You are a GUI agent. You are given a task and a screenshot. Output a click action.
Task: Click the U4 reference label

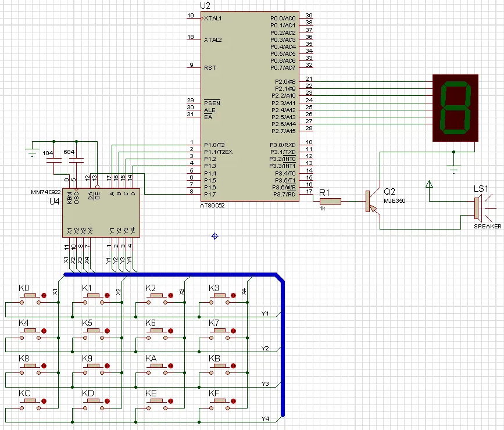54,202
